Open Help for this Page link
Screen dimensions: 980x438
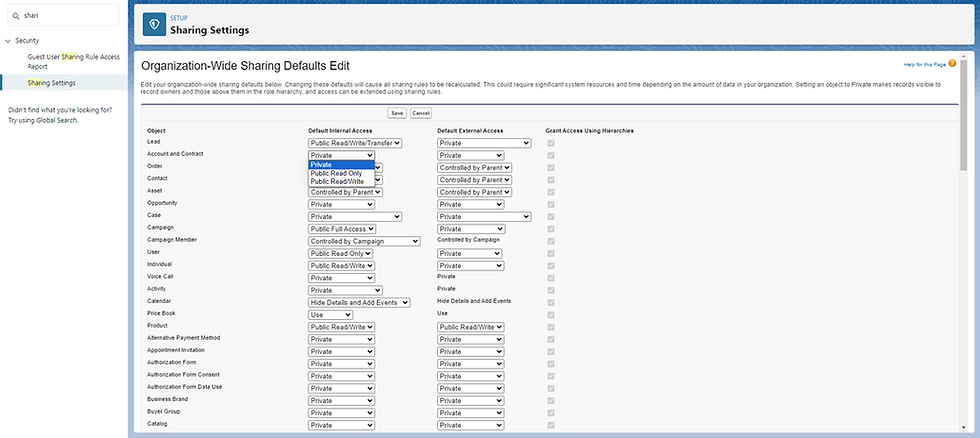point(922,64)
